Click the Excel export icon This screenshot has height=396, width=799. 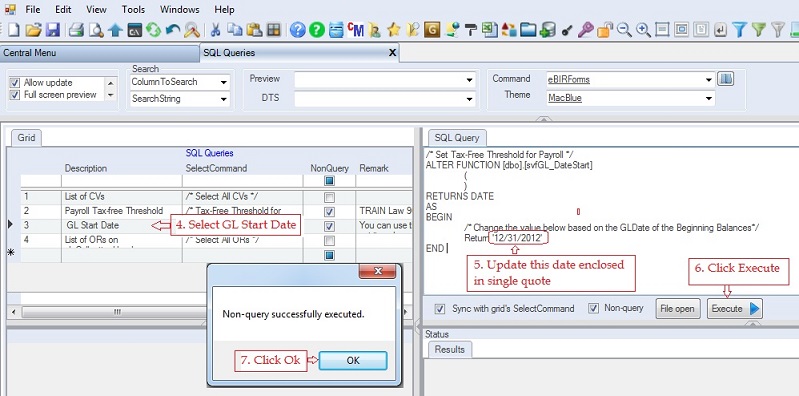click(490, 30)
